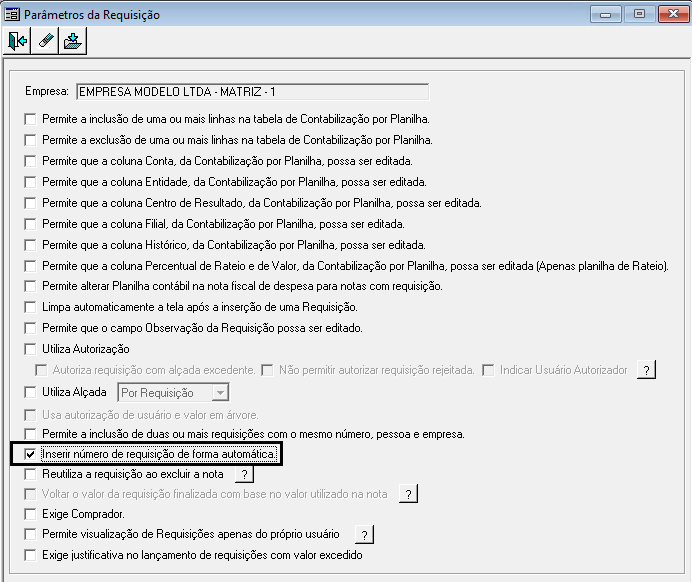Check coluna Filial possa ser editada
The width and height of the screenshot is (692, 582).
tap(30, 224)
